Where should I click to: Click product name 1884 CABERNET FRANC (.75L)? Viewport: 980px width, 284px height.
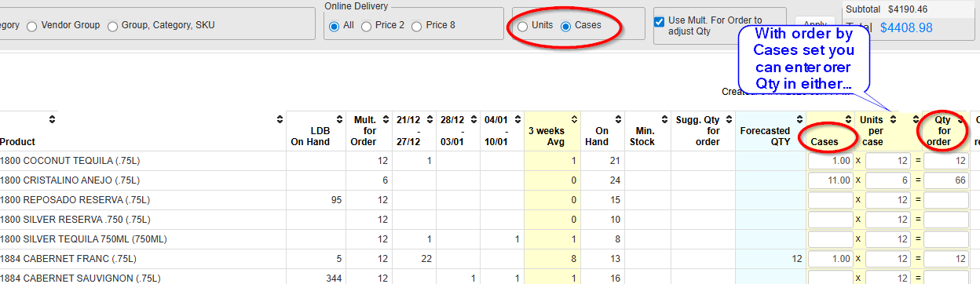click(68, 259)
